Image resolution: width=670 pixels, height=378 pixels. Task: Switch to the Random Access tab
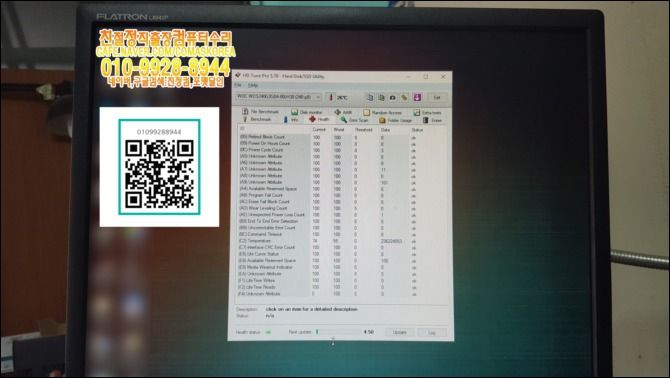click(x=382, y=113)
